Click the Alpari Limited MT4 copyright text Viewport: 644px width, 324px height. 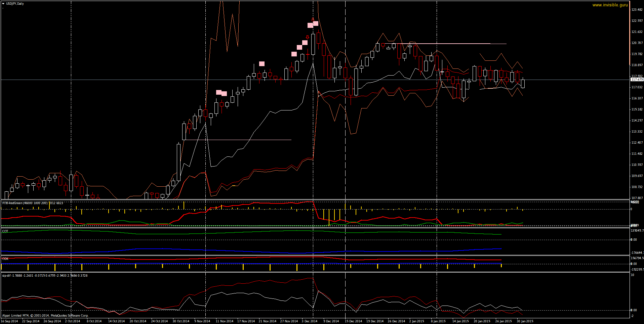coord(45,315)
